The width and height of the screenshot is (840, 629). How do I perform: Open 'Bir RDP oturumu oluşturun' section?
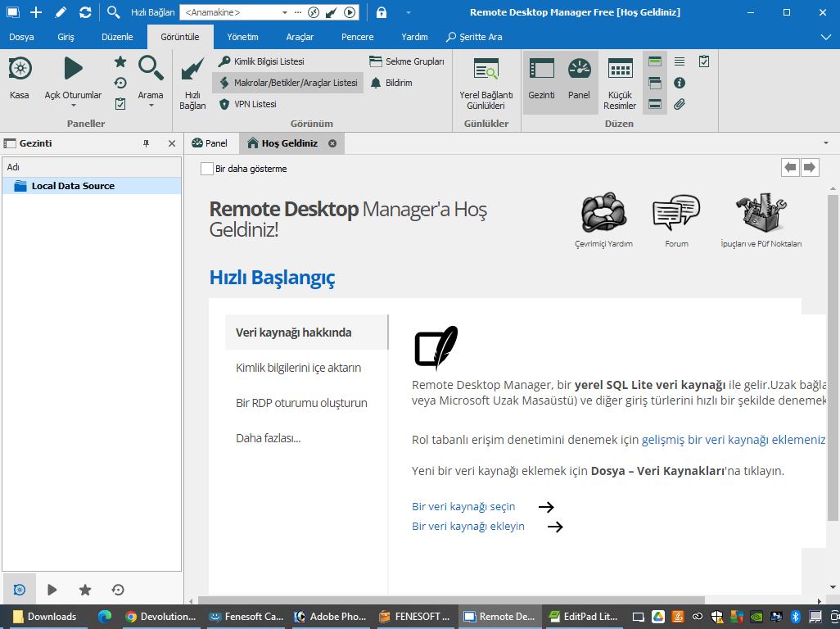click(301, 403)
